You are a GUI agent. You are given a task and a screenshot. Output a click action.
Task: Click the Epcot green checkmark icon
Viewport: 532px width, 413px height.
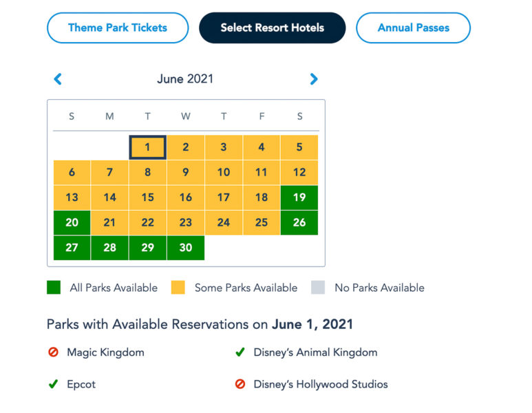53,384
